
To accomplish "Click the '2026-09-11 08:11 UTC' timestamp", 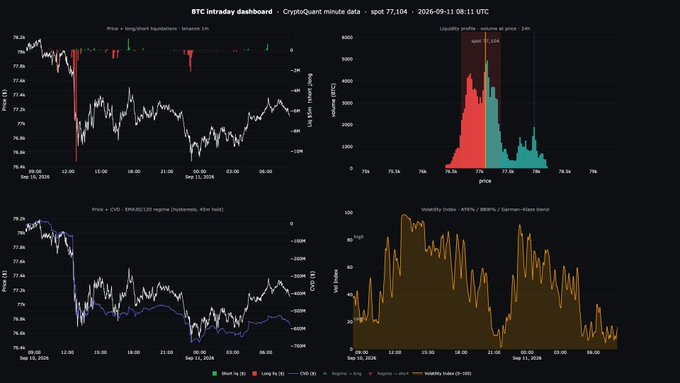I will tap(453, 12).
